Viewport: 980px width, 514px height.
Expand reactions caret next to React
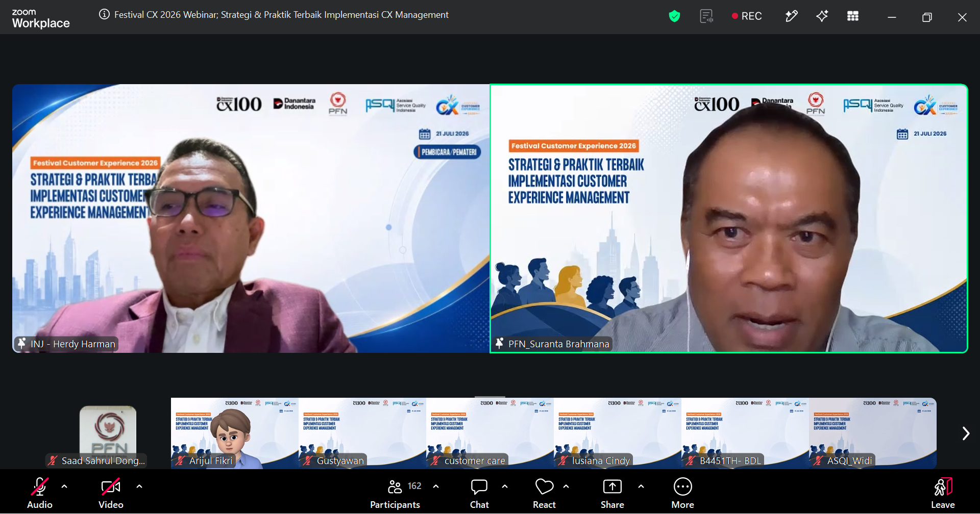[x=566, y=486]
